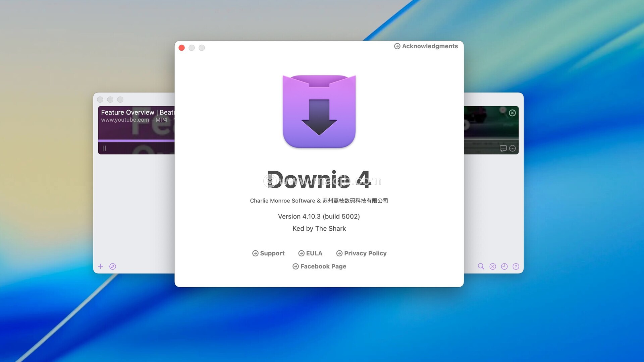The height and width of the screenshot is (362, 644).
Task: Click the search magnifier icon in main window
Action: (481, 266)
